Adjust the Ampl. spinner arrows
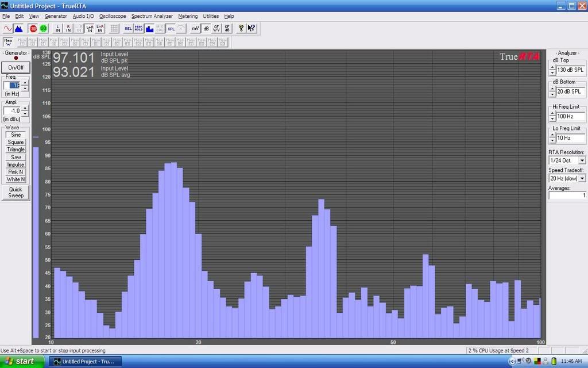The height and width of the screenshot is (368, 588). [25, 111]
